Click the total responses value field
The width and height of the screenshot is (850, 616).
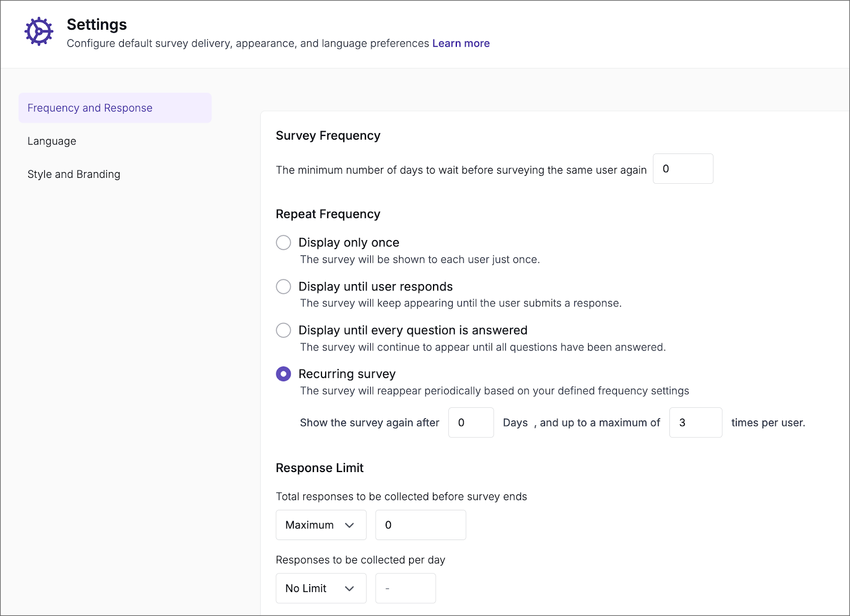coord(420,525)
